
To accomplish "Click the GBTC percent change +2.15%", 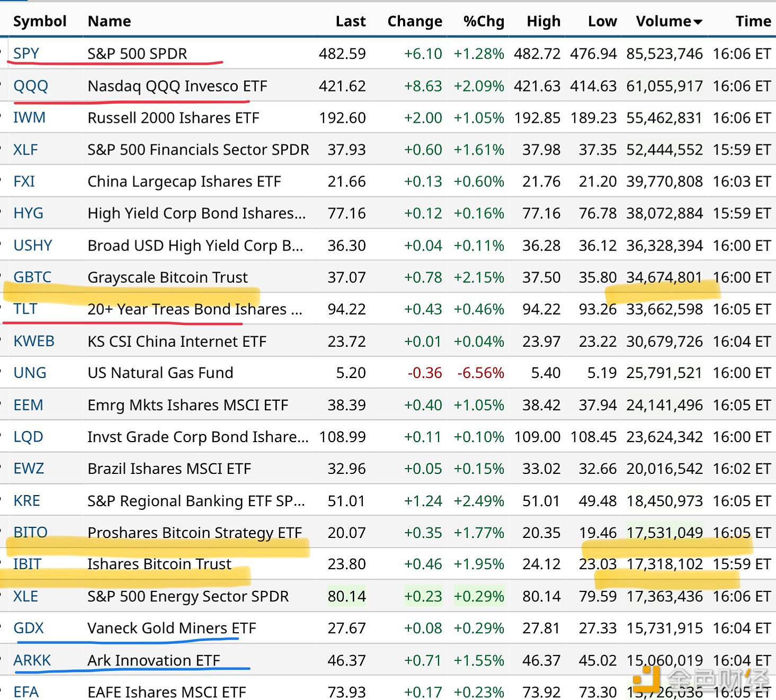I will pos(479,277).
